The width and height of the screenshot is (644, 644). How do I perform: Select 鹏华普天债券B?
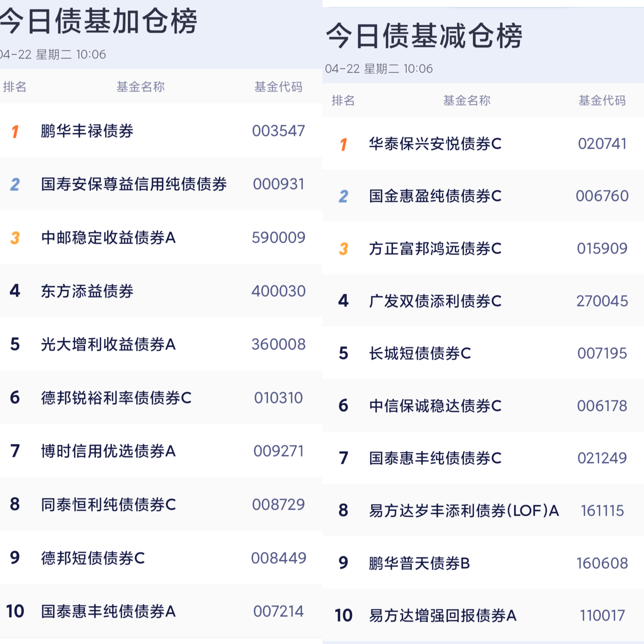click(x=419, y=563)
